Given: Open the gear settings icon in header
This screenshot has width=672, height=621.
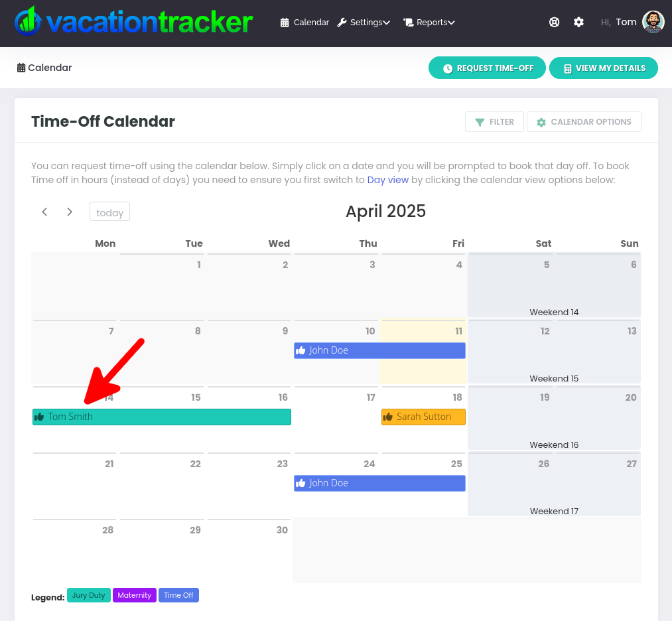Looking at the screenshot, I should 579,22.
